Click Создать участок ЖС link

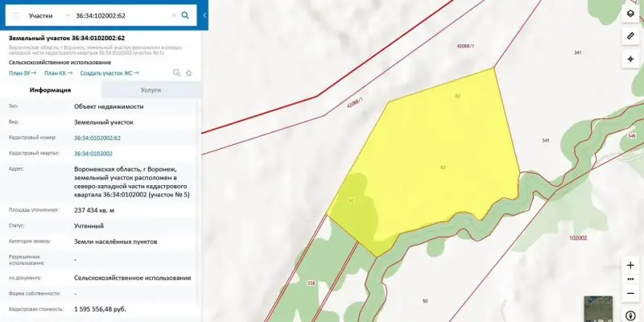pos(109,73)
